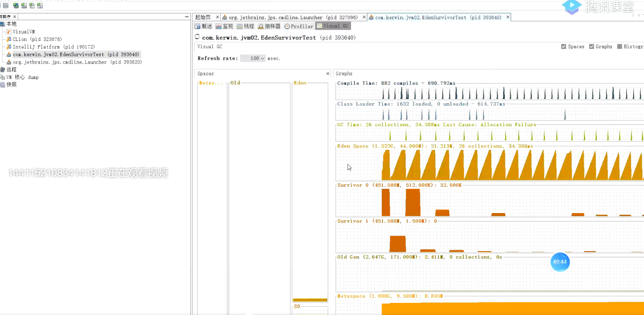This screenshot has width=644, height=315.
Task: Click the Add VM Coredump toolbar icon
Action: click(x=32, y=6)
